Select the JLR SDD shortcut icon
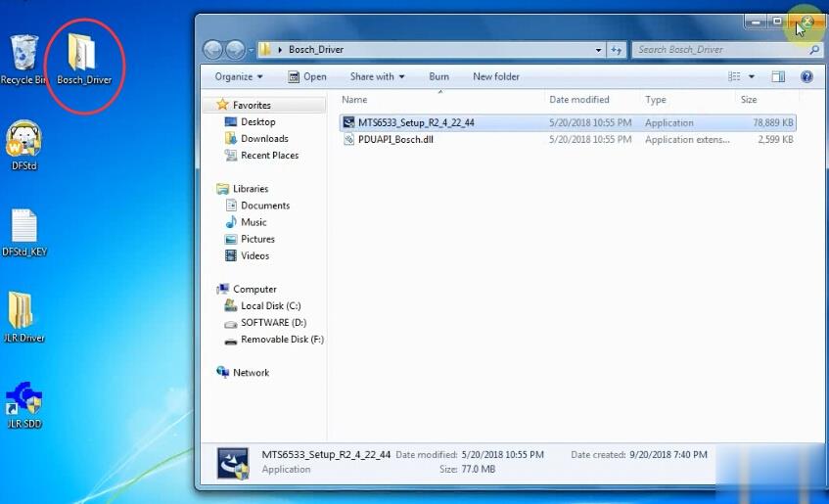The height and width of the screenshot is (504, 829). pos(23,404)
